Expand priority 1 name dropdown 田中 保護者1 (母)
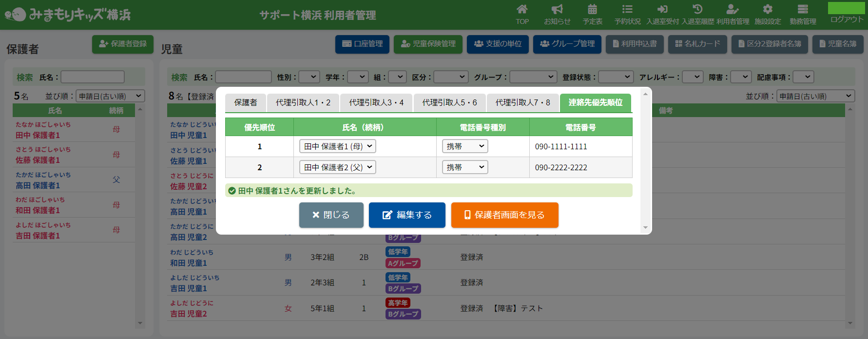Viewport: 868px width, 339px height. click(x=337, y=146)
